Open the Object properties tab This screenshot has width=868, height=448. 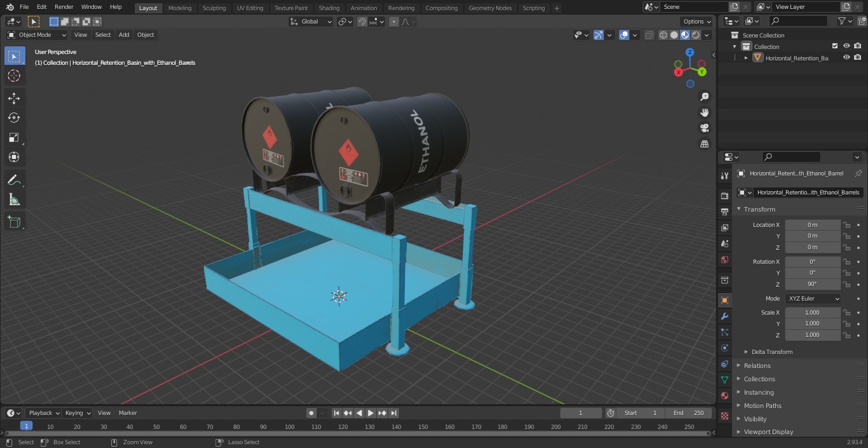[724, 300]
